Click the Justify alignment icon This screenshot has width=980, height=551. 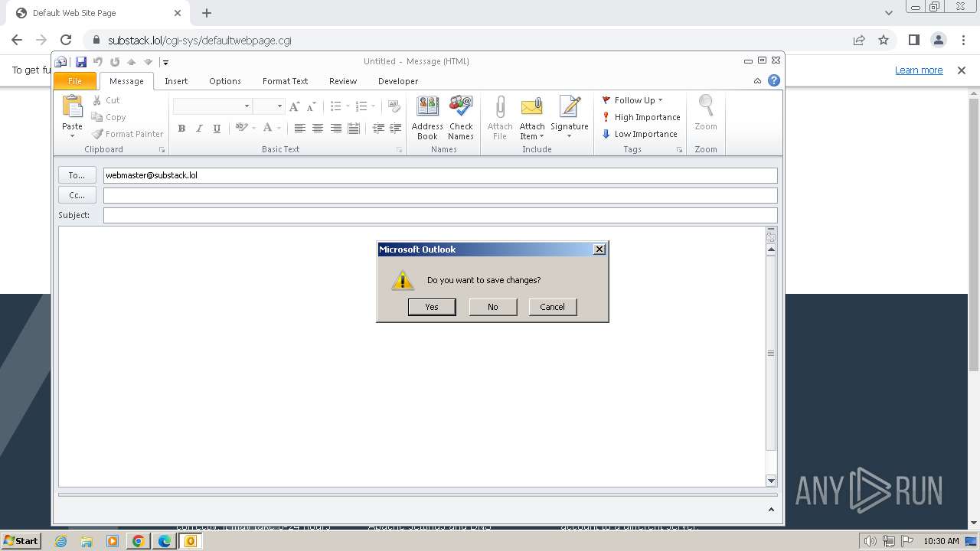point(354,129)
